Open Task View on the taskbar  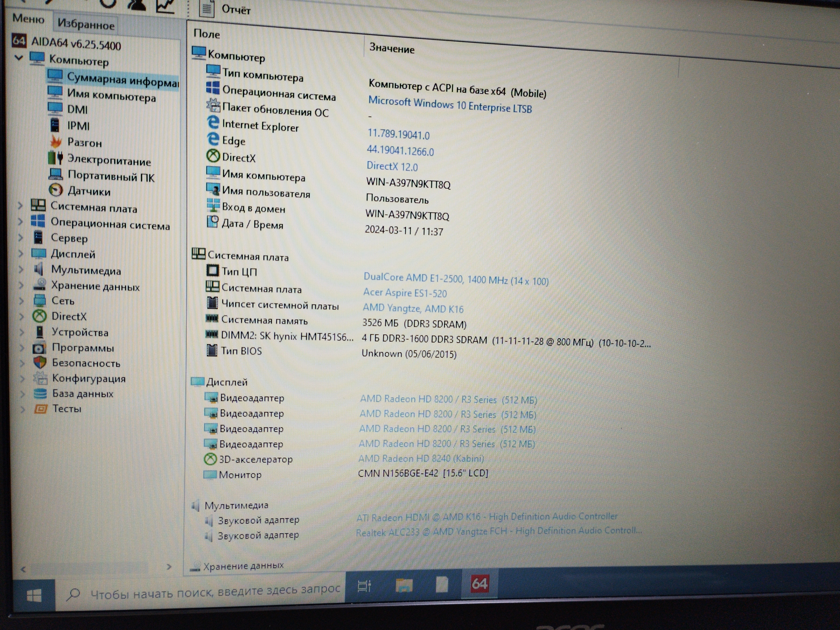coord(364,586)
